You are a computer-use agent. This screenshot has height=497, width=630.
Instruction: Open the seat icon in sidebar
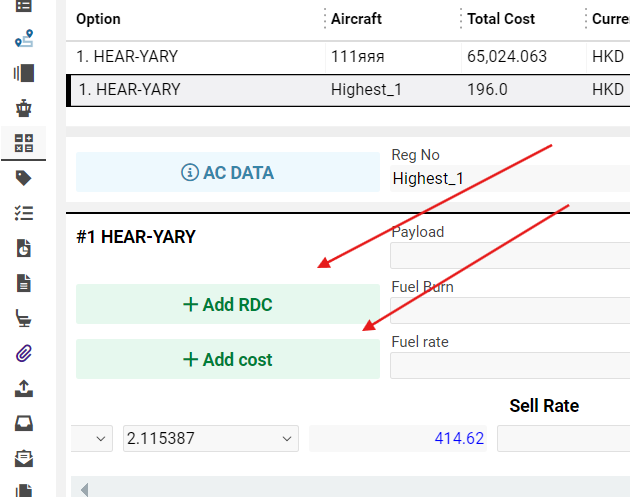click(24, 318)
